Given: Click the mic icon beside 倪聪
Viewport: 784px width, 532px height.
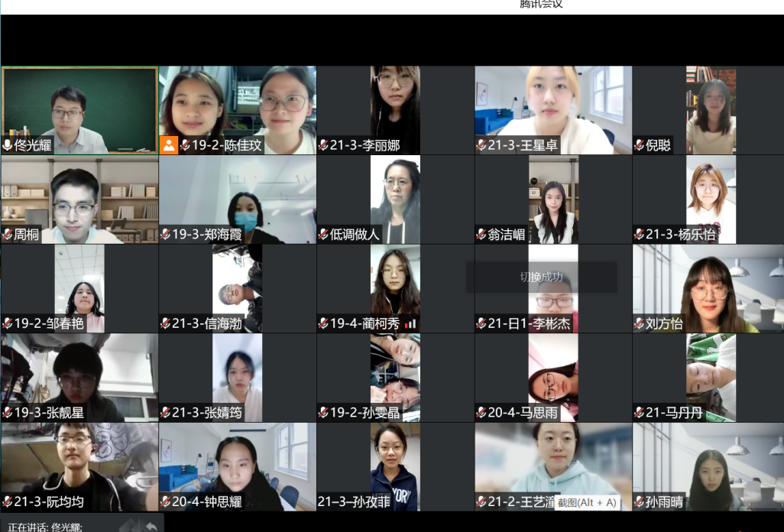Looking at the screenshot, I should coord(640,144).
